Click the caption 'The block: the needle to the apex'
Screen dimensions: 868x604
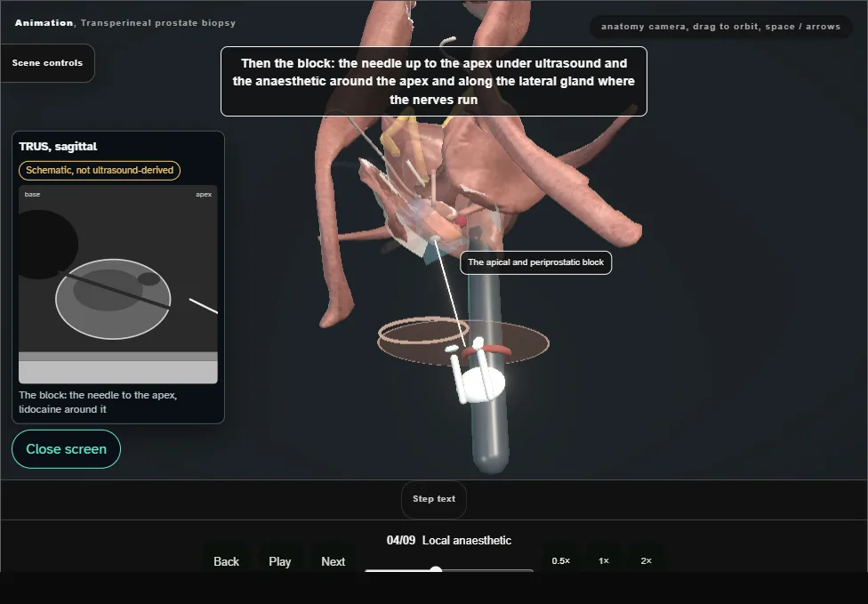point(98,402)
